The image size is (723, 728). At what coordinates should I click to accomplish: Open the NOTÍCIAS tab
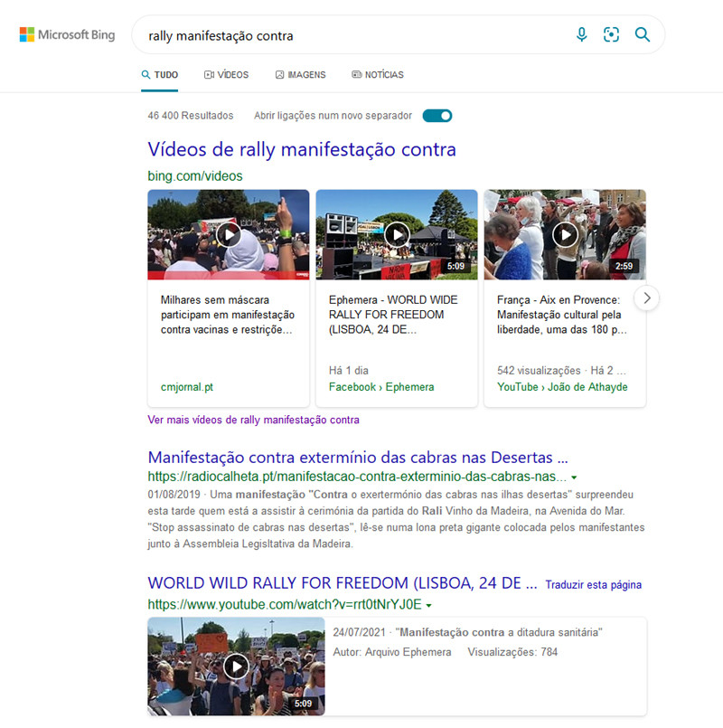coord(377,74)
